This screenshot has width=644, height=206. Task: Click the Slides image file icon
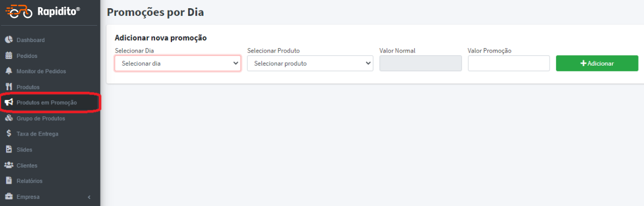[x=9, y=149]
